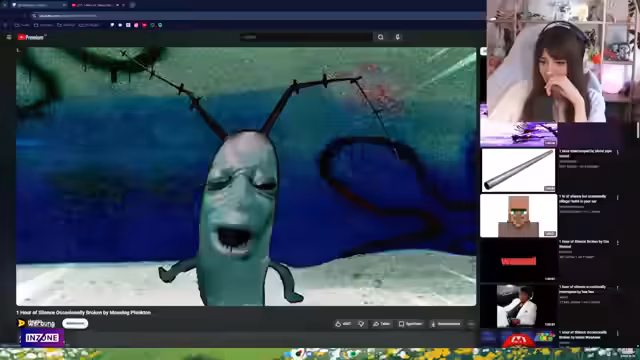Click inside the YouTube search field
Image resolution: width=640 pixels, height=360 pixels.
tap(306, 37)
